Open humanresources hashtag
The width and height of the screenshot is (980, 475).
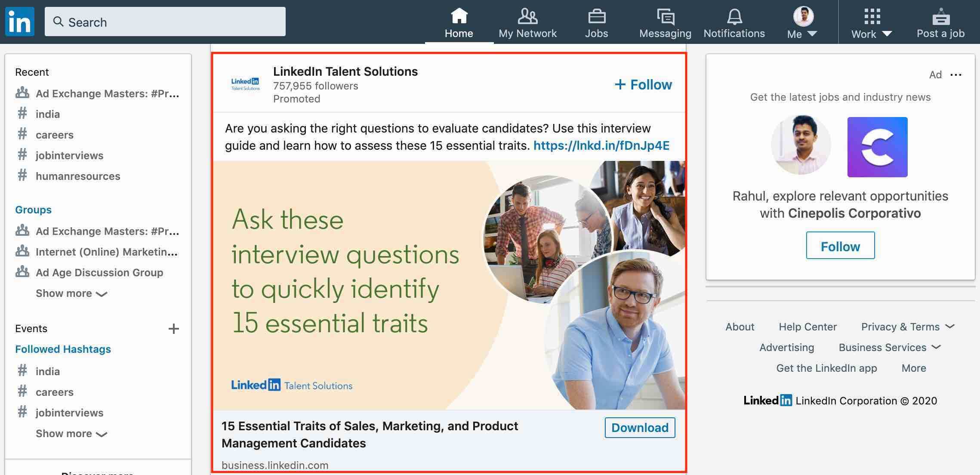[78, 176]
